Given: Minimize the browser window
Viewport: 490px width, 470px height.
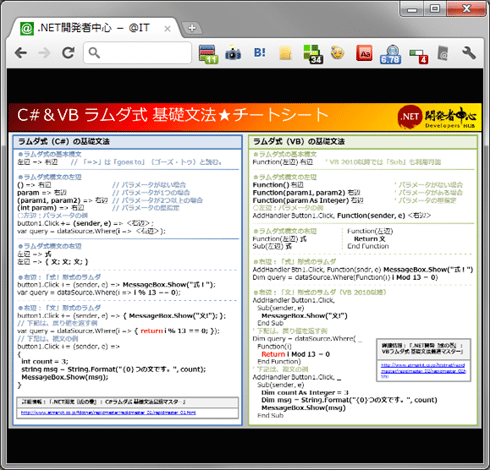Looking at the screenshot, I should pyautogui.click(x=412, y=9).
